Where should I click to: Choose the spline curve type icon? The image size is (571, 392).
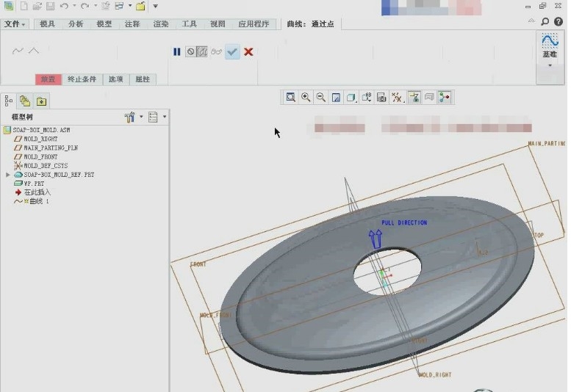(x=18, y=51)
